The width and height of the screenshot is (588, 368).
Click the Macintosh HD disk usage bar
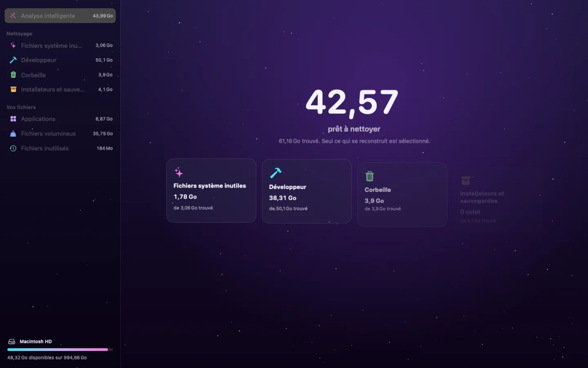60,350
